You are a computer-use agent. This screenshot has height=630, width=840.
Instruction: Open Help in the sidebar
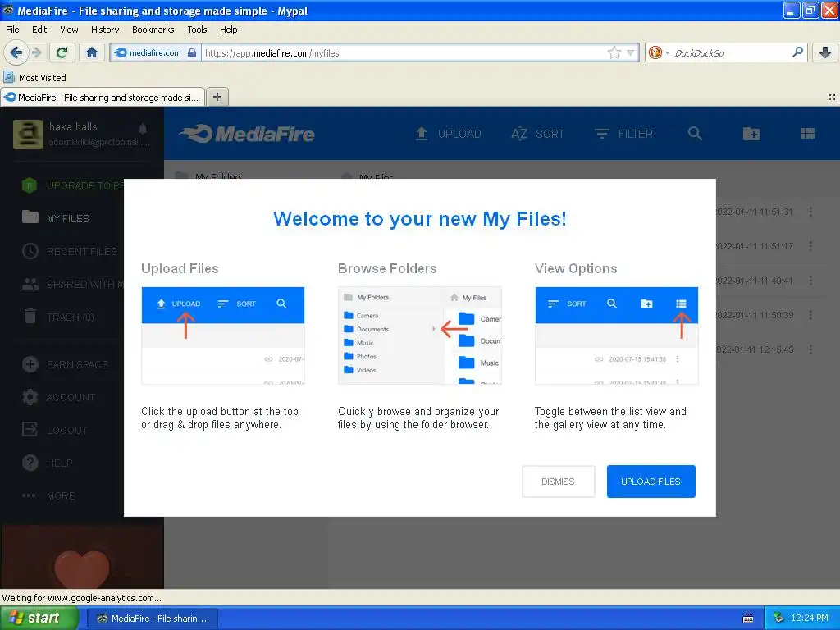tap(47, 463)
